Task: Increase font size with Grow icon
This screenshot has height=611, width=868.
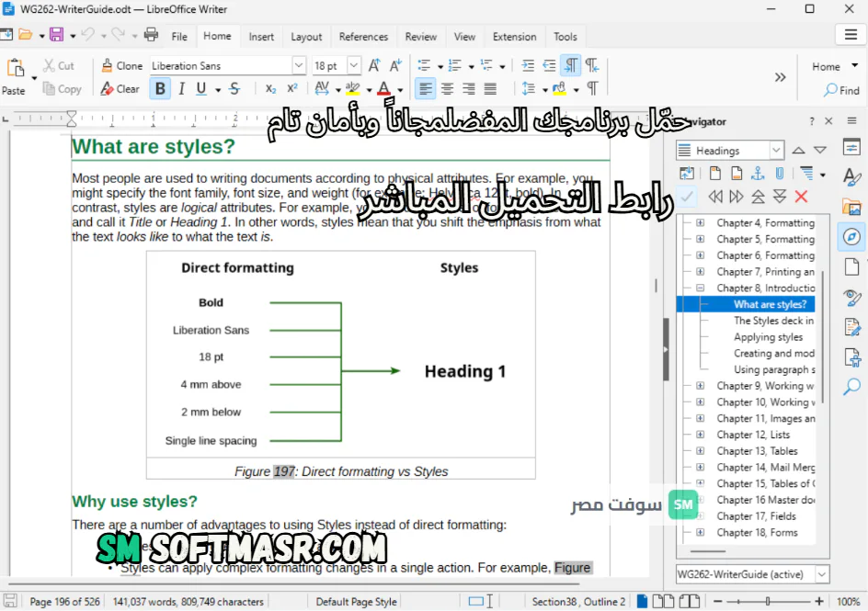Action: pos(374,65)
